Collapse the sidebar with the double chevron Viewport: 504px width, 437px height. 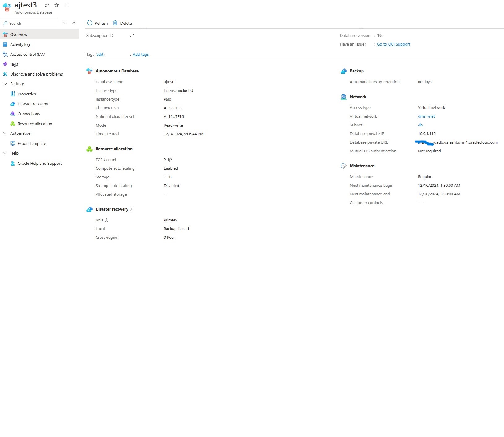[x=74, y=23]
